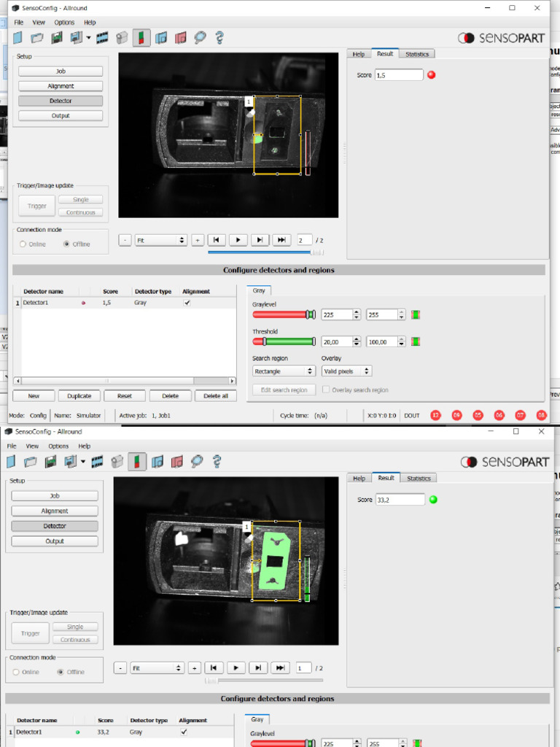Screen dimensions: 560x747
Task: Click the red overlapping-squares icon in the upper window toolbar
Action: (x=181, y=38)
